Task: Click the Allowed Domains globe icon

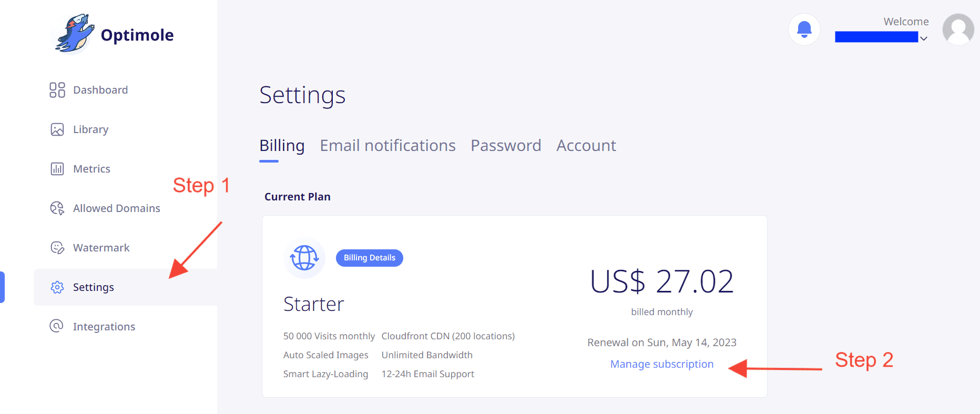Action: 57,208
